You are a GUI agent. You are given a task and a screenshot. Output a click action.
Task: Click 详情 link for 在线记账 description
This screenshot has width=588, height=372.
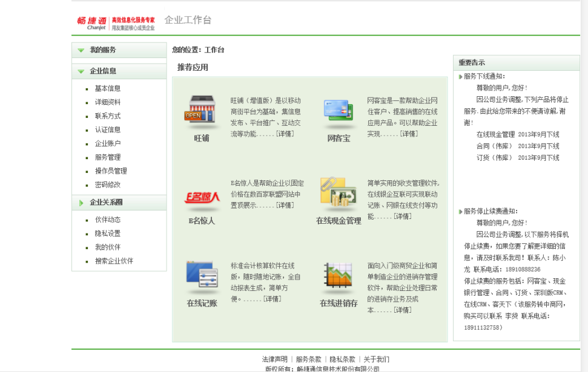pos(273,299)
